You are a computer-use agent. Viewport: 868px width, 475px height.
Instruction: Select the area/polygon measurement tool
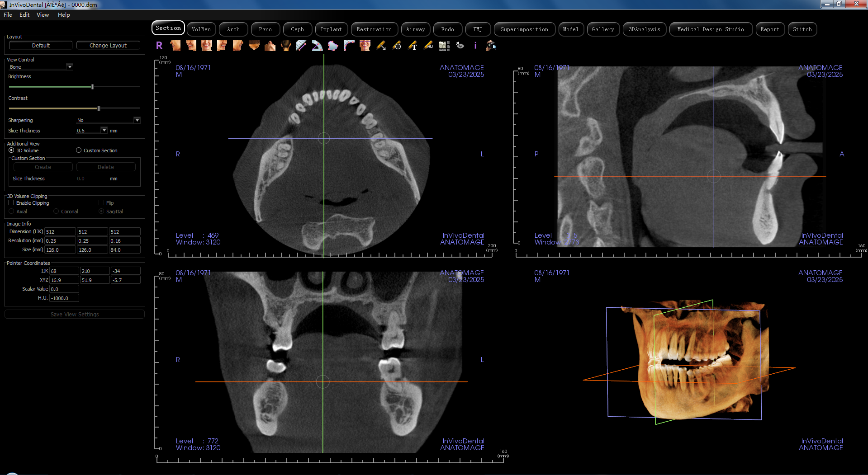coord(332,46)
